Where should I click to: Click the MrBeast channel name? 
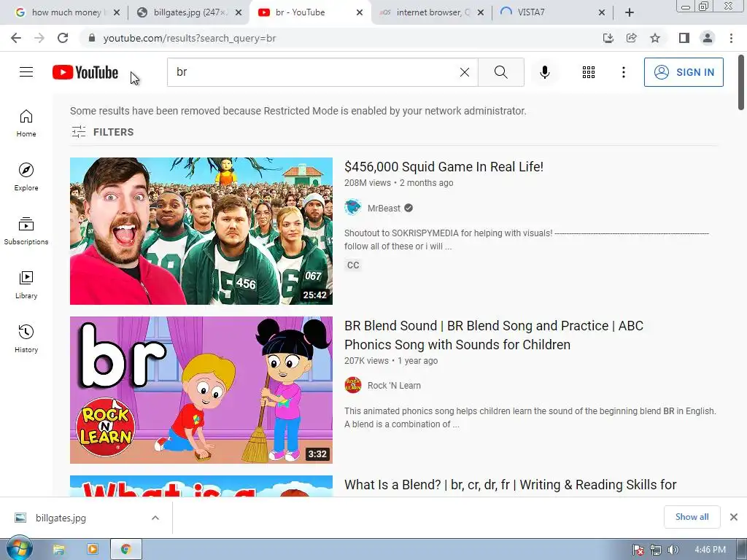[x=384, y=208]
